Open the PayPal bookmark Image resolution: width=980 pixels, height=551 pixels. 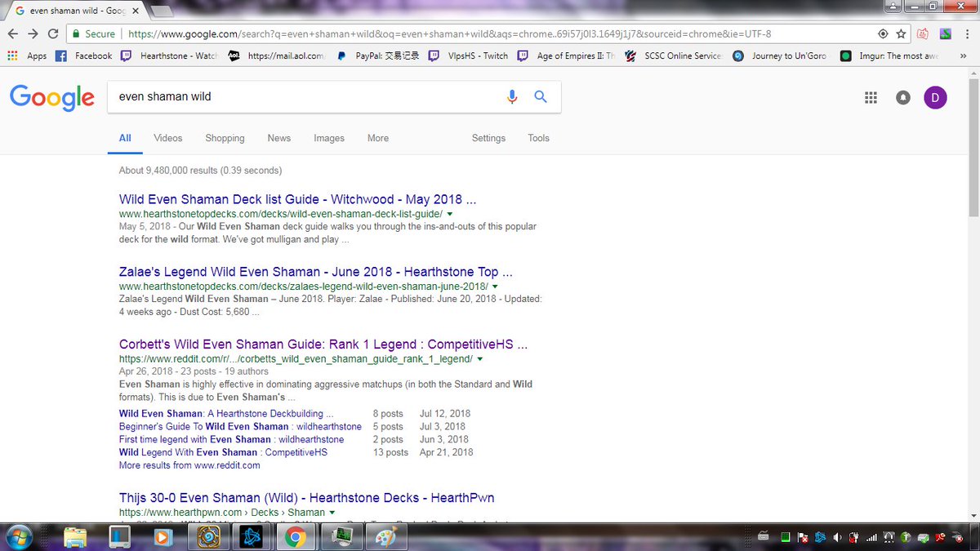click(x=378, y=56)
